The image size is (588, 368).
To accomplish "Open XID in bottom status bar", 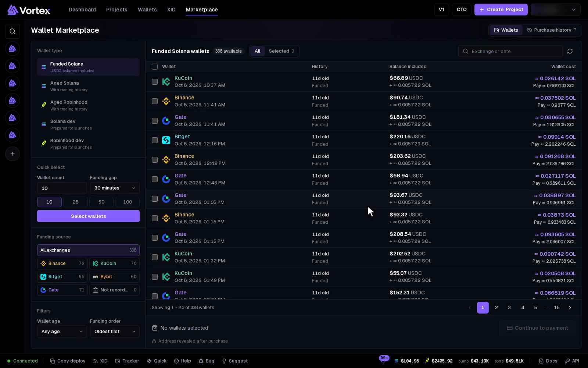I will (x=100, y=361).
